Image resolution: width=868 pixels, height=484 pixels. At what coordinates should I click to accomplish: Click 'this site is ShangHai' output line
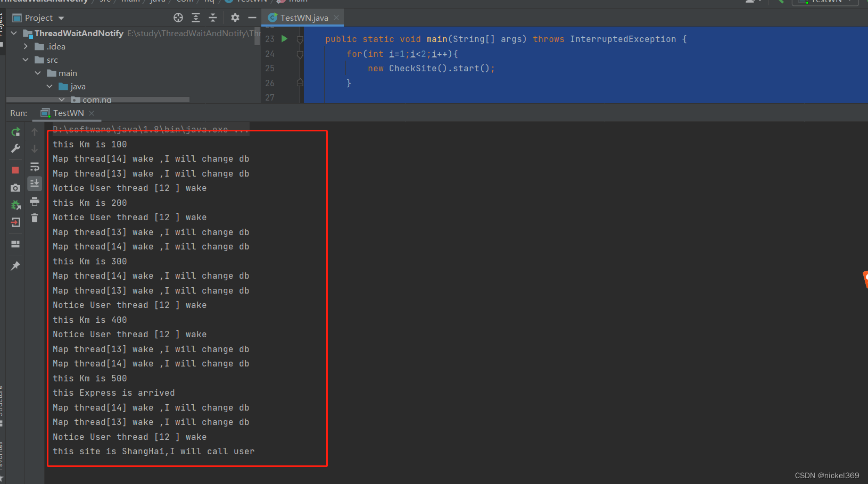coord(154,452)
